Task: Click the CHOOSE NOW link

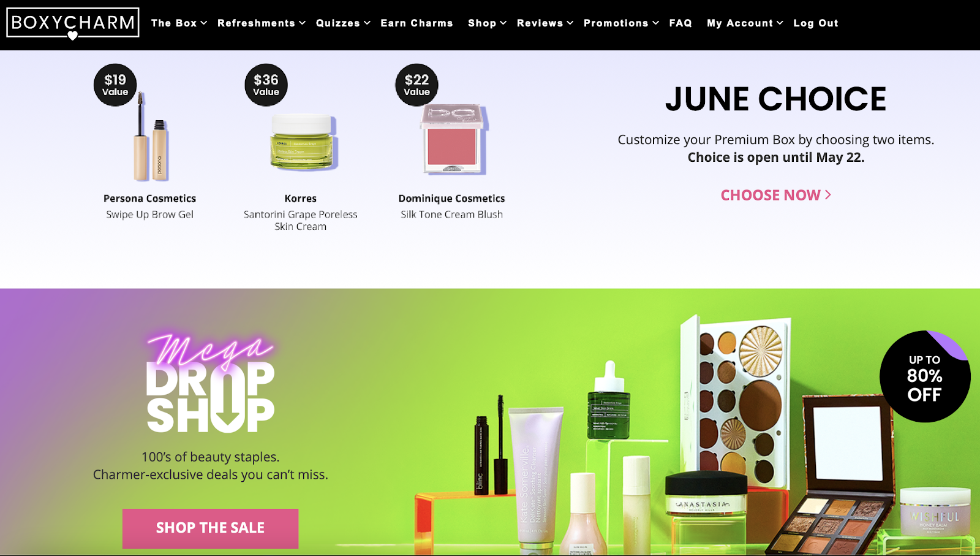Action: [775, 195]
